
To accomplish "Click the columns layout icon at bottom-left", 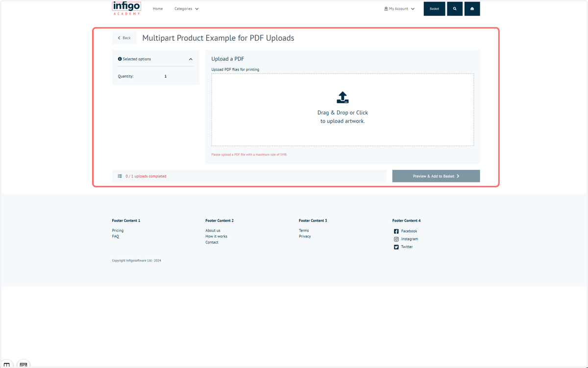I will 7,365.
